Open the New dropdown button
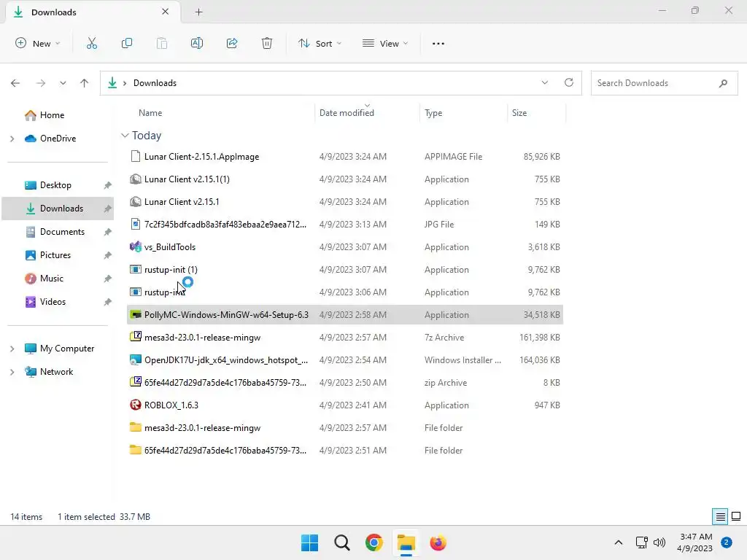Viewport: 747px width, 560px height. pos(38,43)
